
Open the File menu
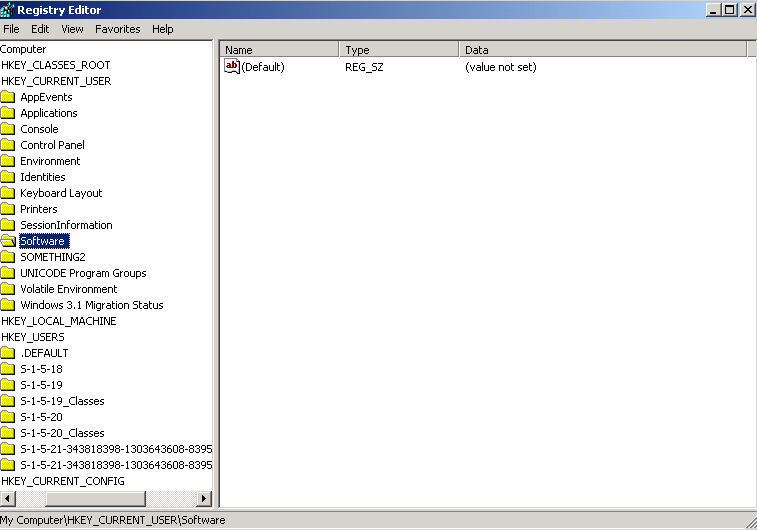[11, 29]
